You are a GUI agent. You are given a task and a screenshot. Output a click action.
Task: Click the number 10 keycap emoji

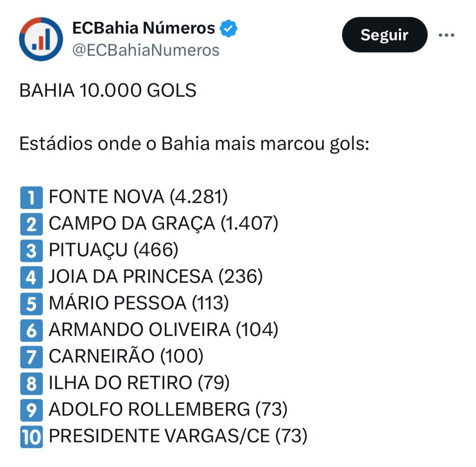pos(32,436)
